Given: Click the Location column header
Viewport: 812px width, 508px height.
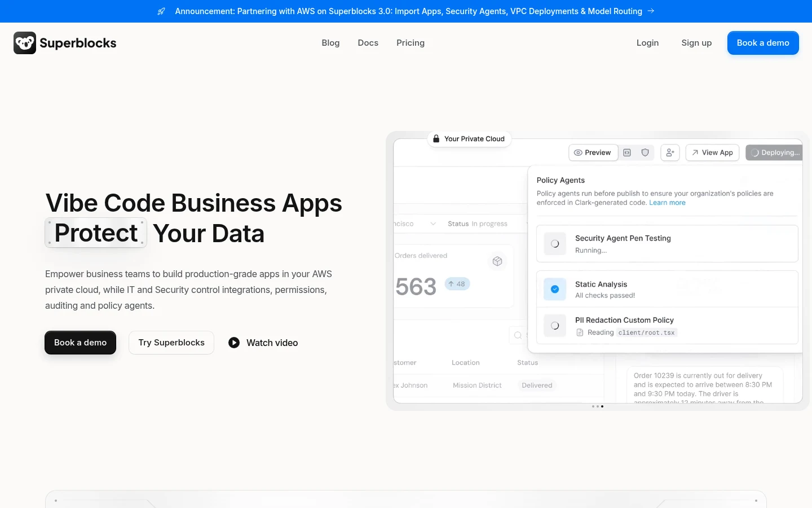Looking at the screenshot, I should pyautogui.click(x=466, y=362).
